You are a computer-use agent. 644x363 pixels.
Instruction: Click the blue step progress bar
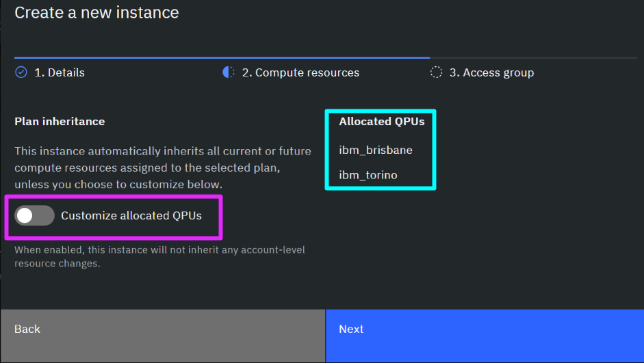click(x=222, y=58)
